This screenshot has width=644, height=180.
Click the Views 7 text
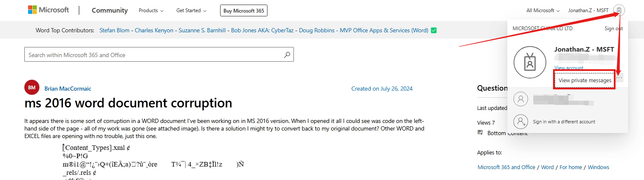486,123
